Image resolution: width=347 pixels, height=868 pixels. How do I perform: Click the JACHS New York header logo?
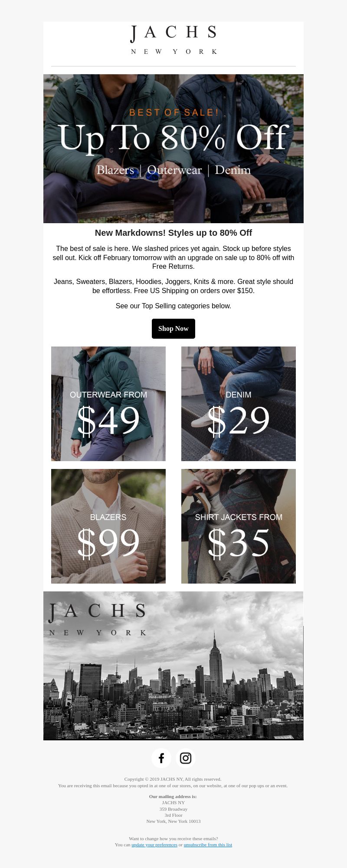[x=173, y=40]
